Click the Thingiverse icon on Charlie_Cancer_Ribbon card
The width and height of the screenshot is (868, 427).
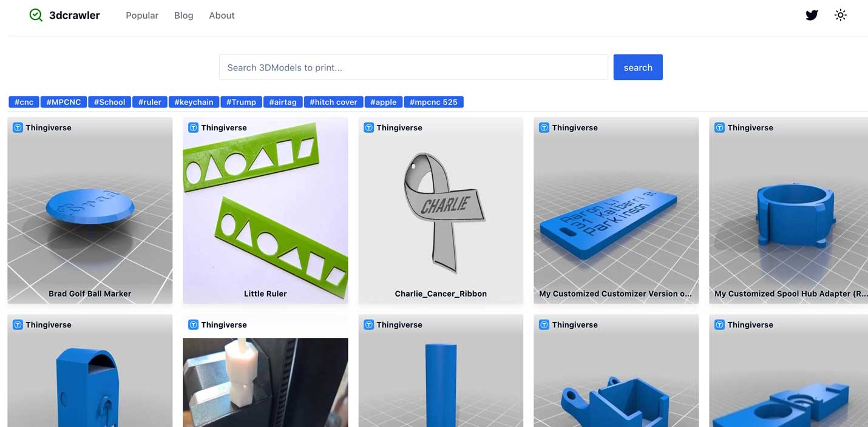368,127
